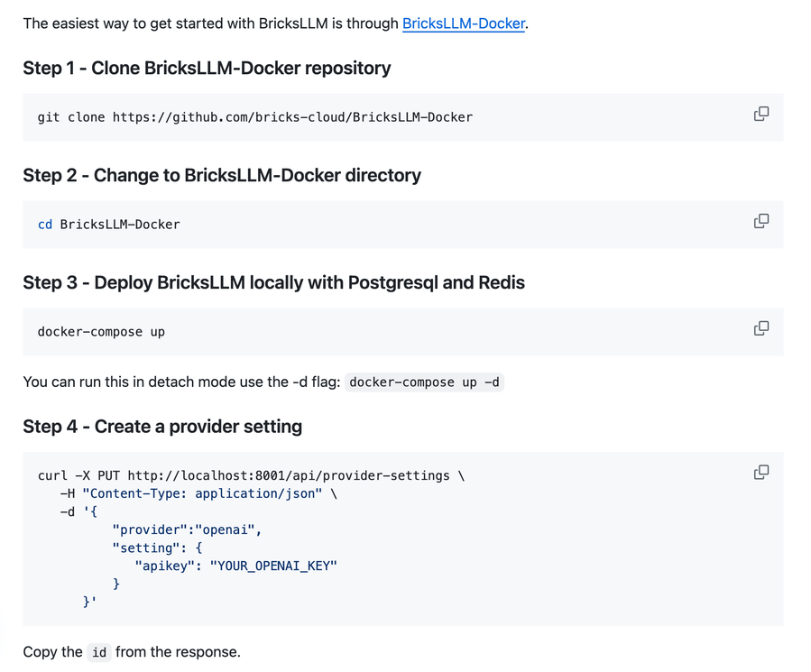Click the 'docker-compose up' code block text
Viewport: 811px width, 672px height.
101,332
